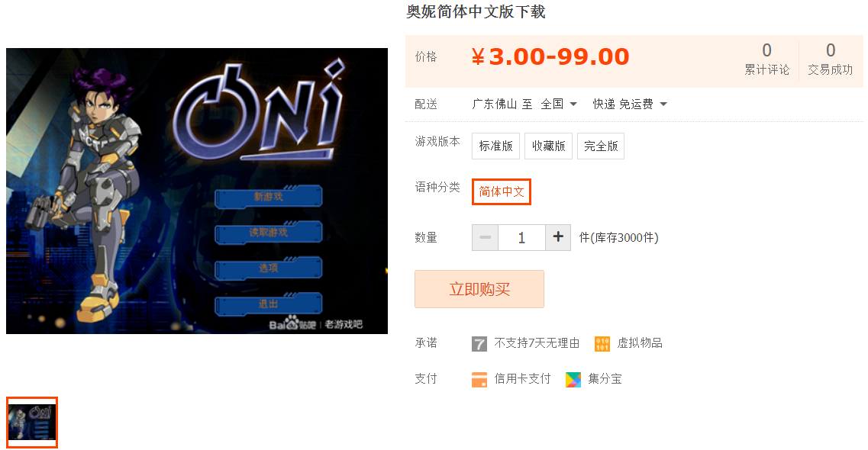Click the quantity input field
The width and height of the screenshot is (868, 450).
[x=521, y=237]
